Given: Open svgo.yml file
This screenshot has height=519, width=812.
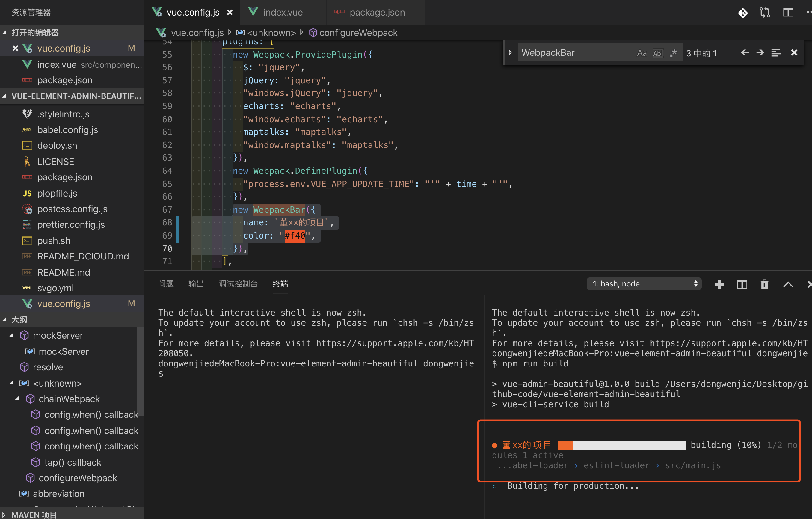Looking at the screenshot, I should (x=72, y=288).
